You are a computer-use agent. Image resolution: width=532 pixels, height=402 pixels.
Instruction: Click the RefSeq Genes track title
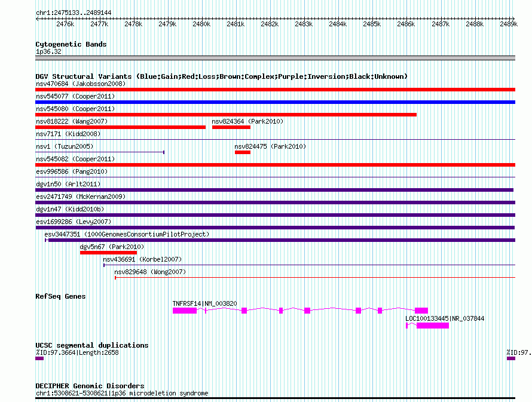[60, 296]
